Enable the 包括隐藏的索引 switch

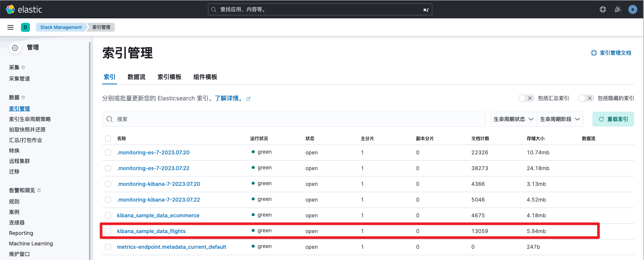click(586, 98)
